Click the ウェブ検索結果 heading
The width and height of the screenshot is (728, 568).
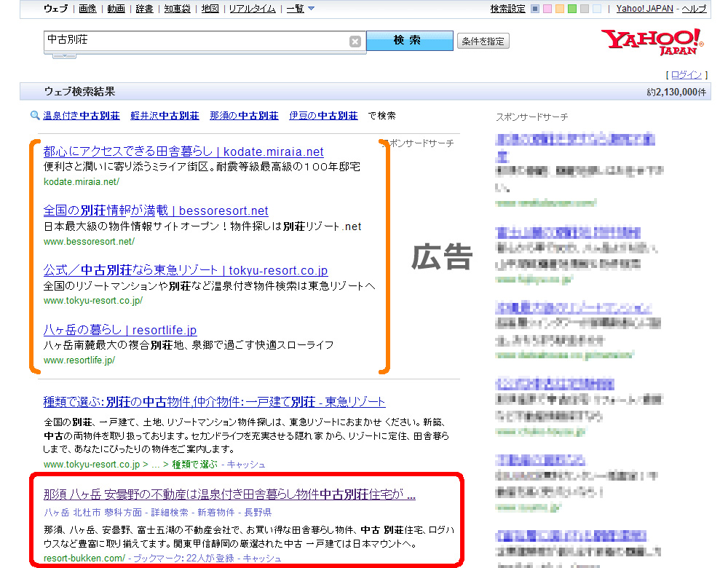[x=79, y=92]
